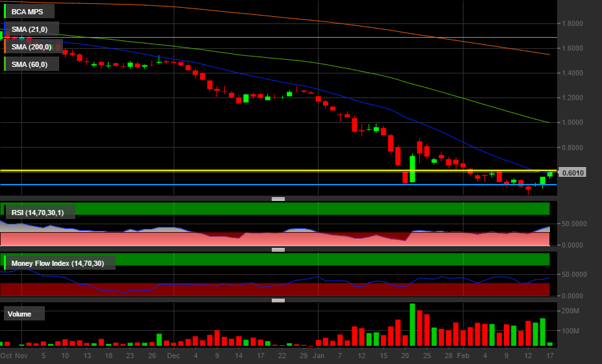Click the 1.2000 price axis label
Viewport: 602px width, 364px height.
pos(572,98)
